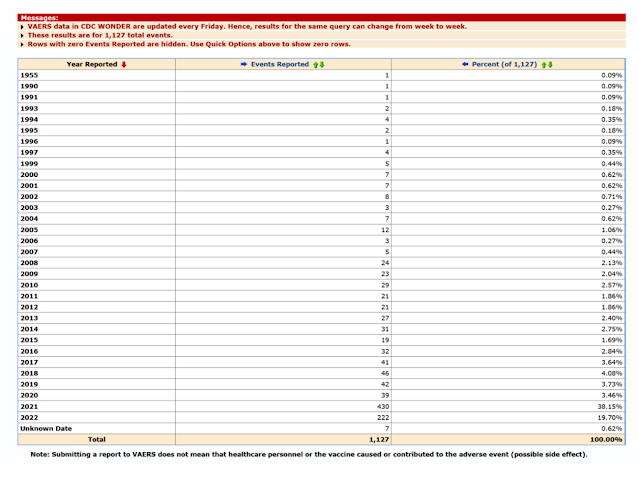Click the 12 events value for 2005

[385, 230]
